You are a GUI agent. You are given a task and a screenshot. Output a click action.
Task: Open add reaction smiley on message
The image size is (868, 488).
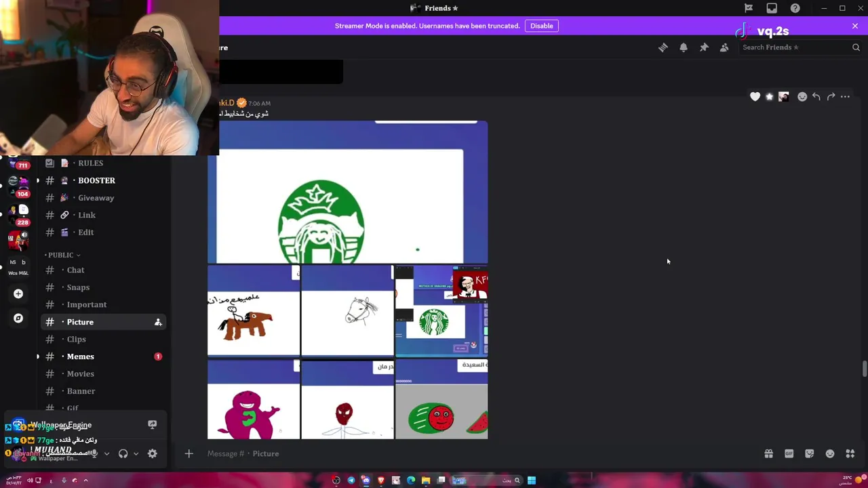[802, 97]
